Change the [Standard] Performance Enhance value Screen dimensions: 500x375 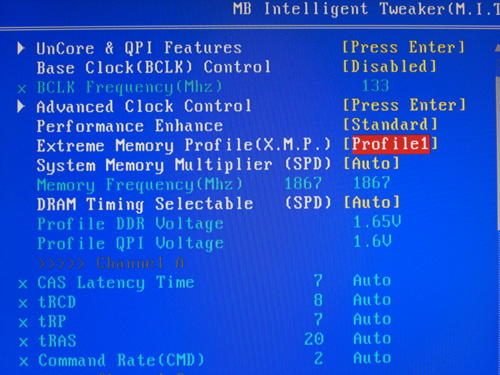point(390,125)
